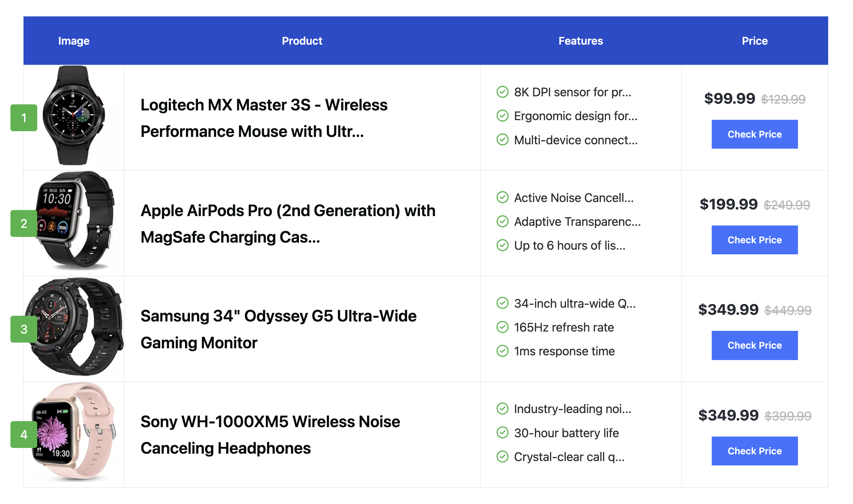Select the feature text '1ms response time'
Screen dimensions: 853x504
pos(564,351)
